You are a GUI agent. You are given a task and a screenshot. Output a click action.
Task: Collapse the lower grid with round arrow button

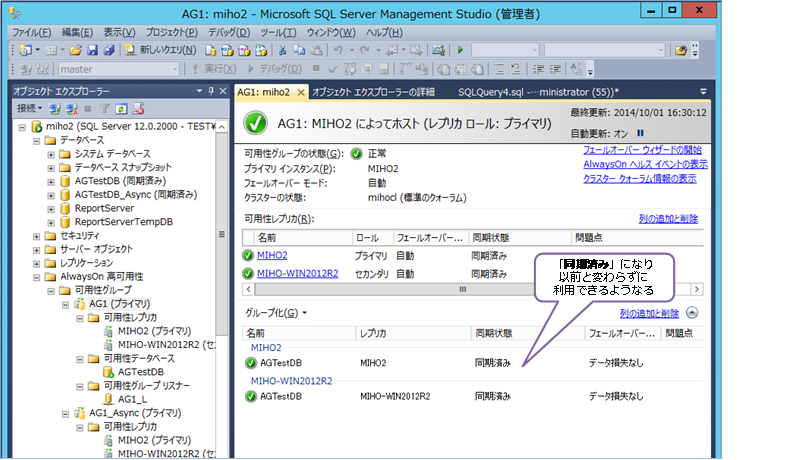pyautogui.click(x=692, y=313)
